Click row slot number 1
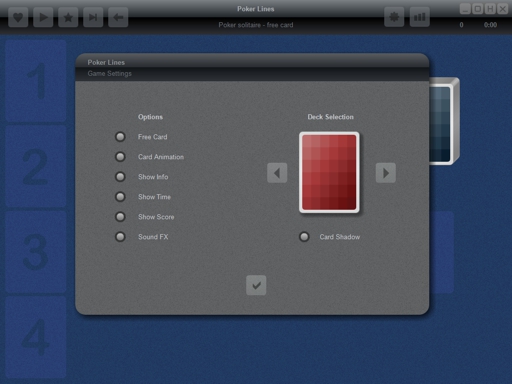 pyautogui.click(x=36, y=81)
